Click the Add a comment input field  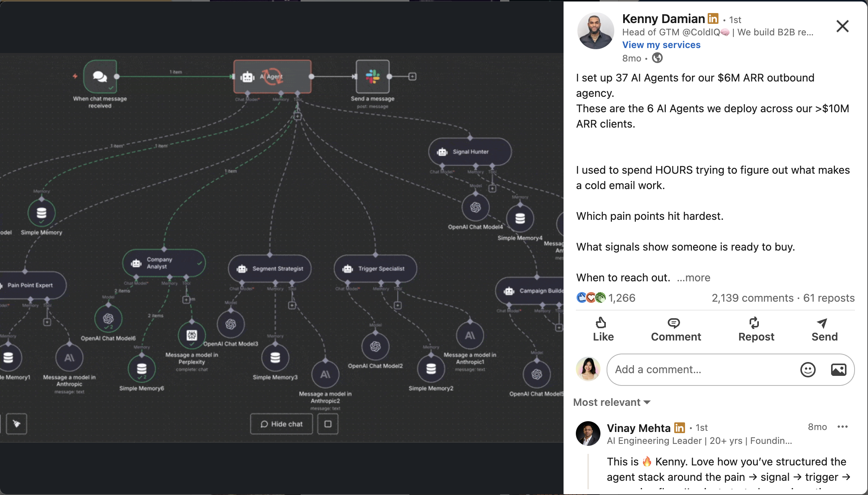coord(703,370)
